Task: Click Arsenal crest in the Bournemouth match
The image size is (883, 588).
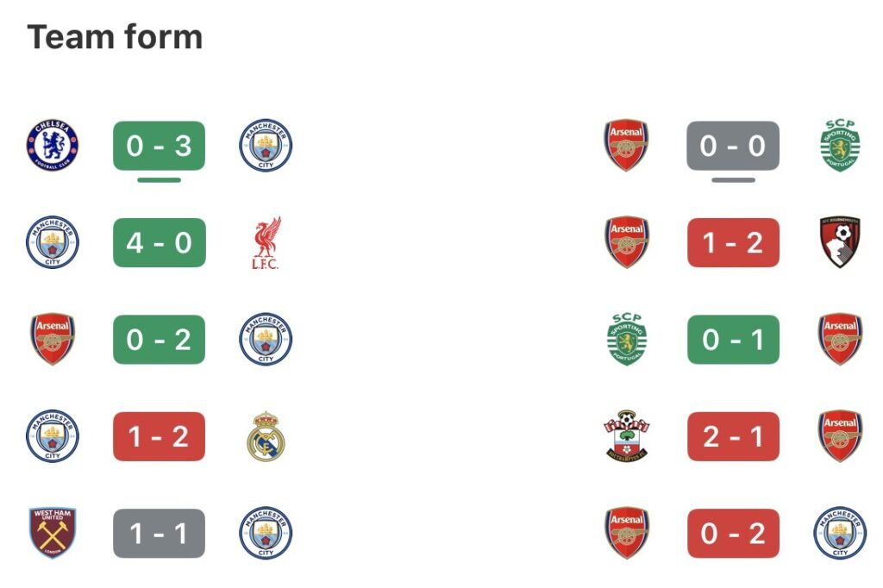Action: click(x=627, y=242)
